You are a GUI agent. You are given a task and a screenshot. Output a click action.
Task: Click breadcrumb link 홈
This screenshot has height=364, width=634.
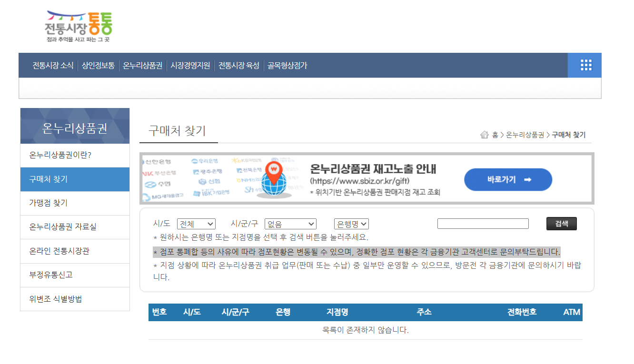pyautogui.click(x=495, y=135)
